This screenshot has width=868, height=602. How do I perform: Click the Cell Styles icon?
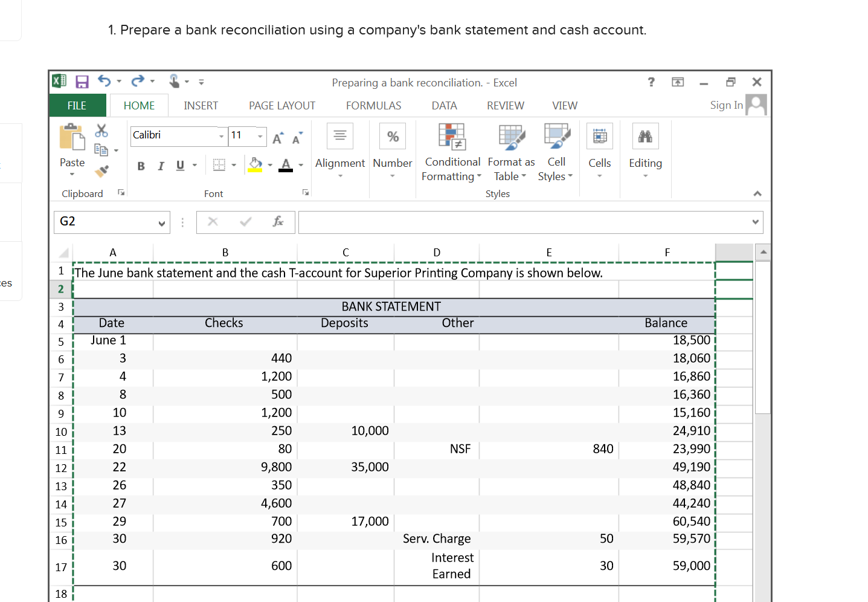click(557, 136)
